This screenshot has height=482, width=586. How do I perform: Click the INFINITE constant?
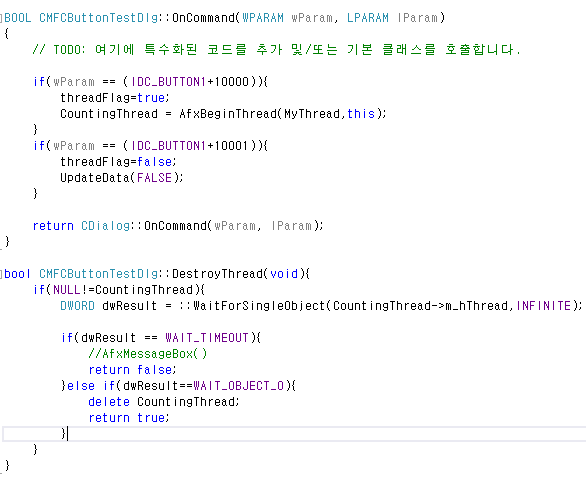(x=543, y=306)
